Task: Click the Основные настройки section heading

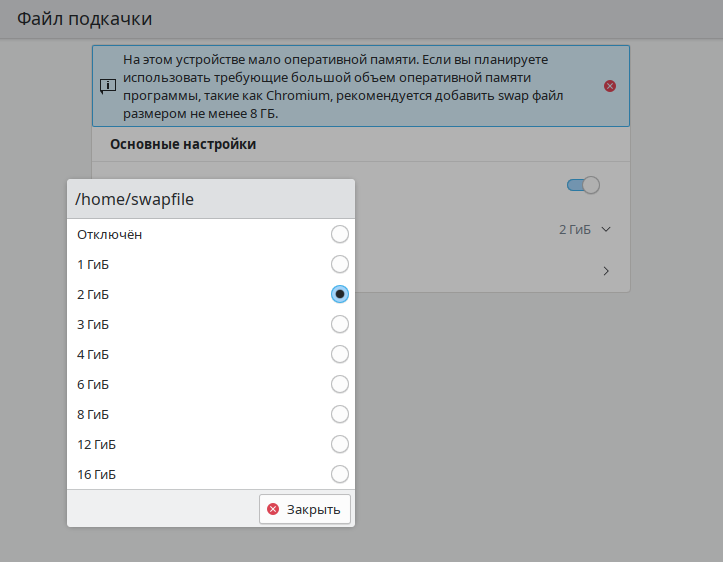Action: click(183, 144)
